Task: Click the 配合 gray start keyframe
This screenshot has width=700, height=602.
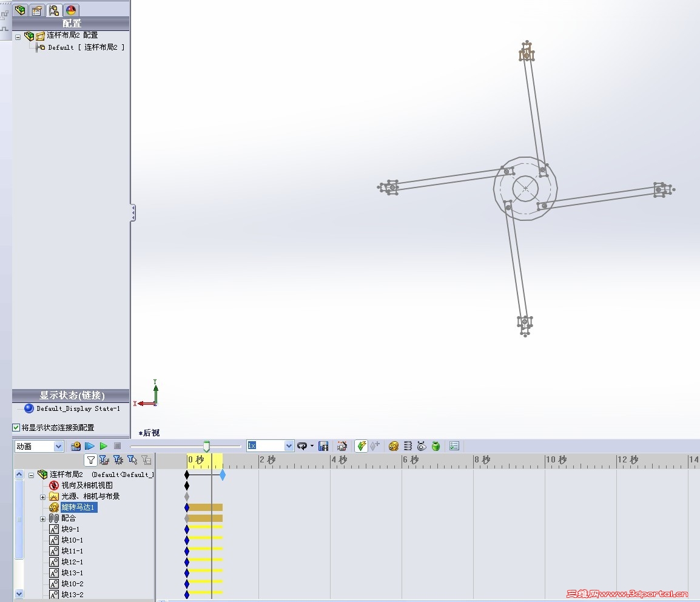Action: [187, 518]
